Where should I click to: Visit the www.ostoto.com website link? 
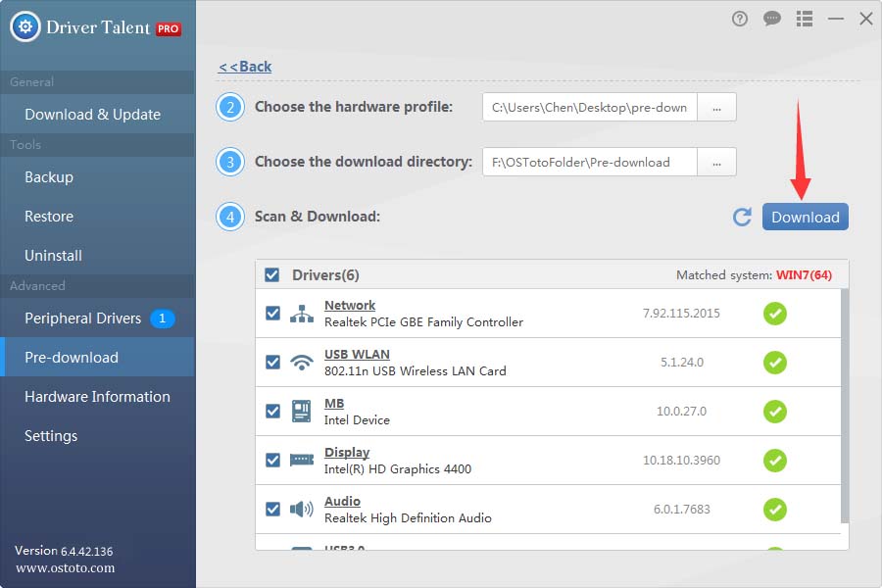66,567
